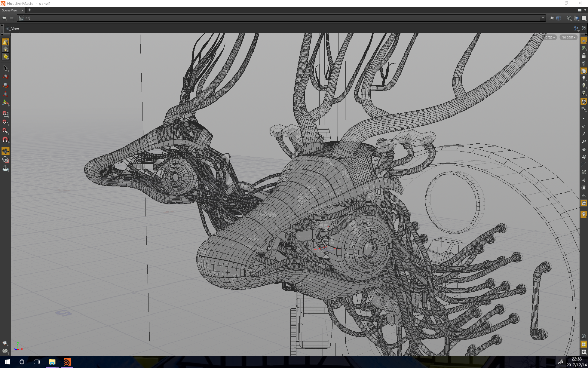Open Windows Task View
Viewport: 588px width, 368px height.
point(37,362)
